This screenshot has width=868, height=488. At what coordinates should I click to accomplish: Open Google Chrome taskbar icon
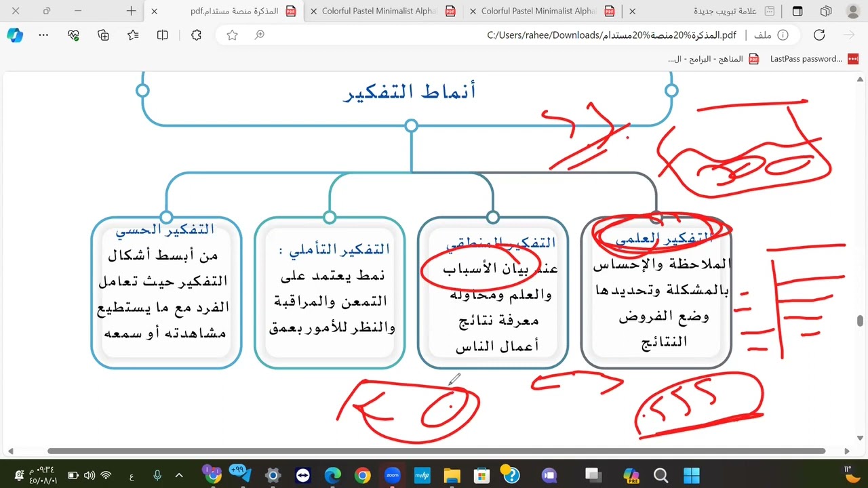pos(362,475)
